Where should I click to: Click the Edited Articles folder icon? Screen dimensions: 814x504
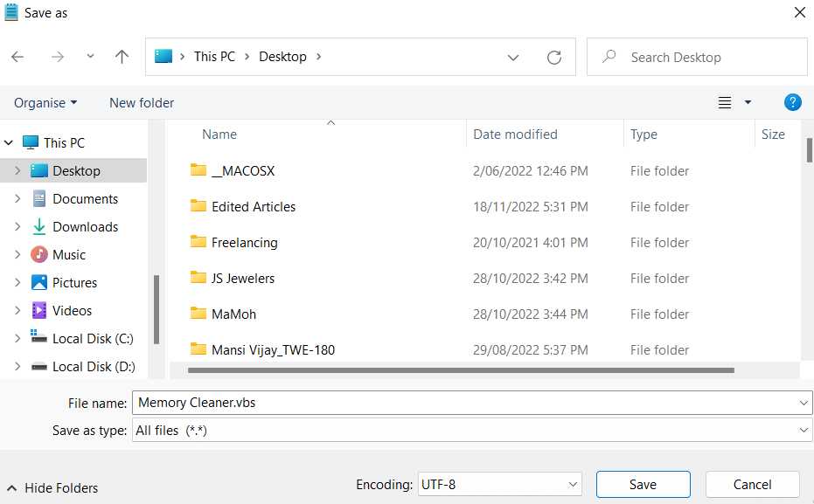pos(198,206)
